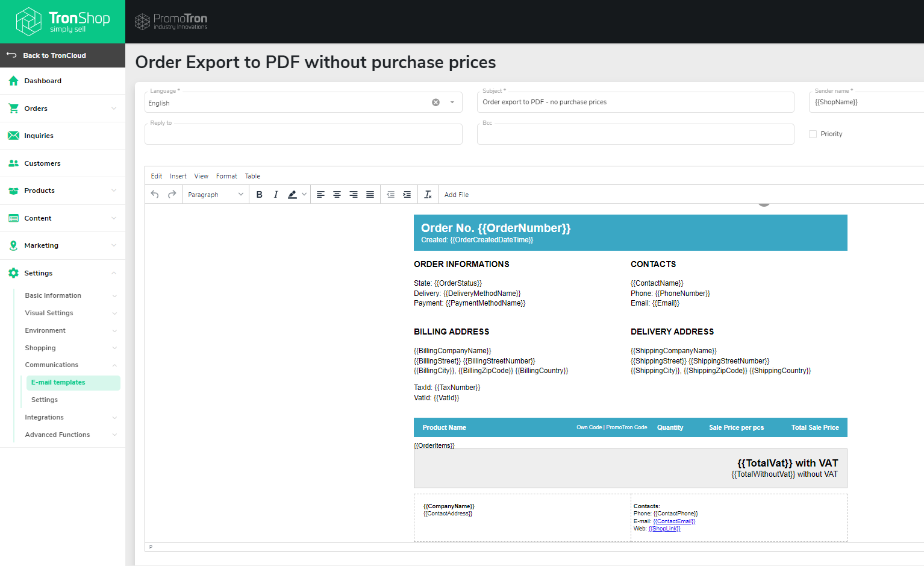Click Add File in toolbar
The width and height of the screenshot is (924, 566).
pos(457,195)
